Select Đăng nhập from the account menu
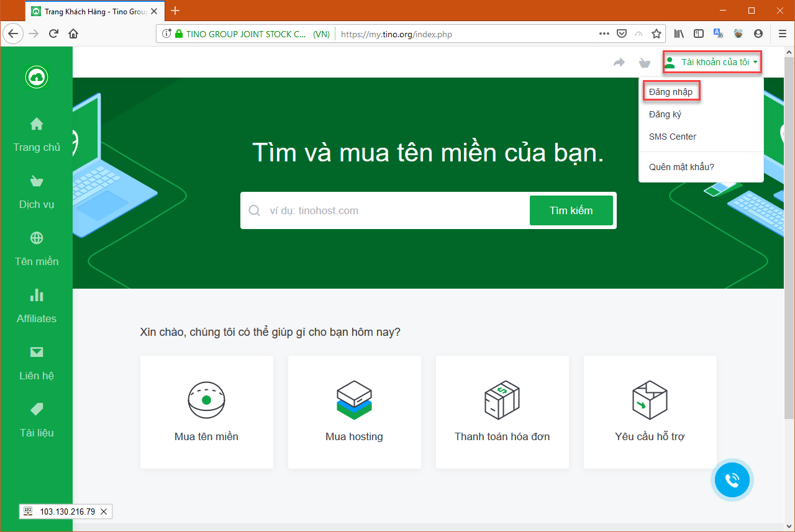 pyautogui.click(x=671, y=92)
